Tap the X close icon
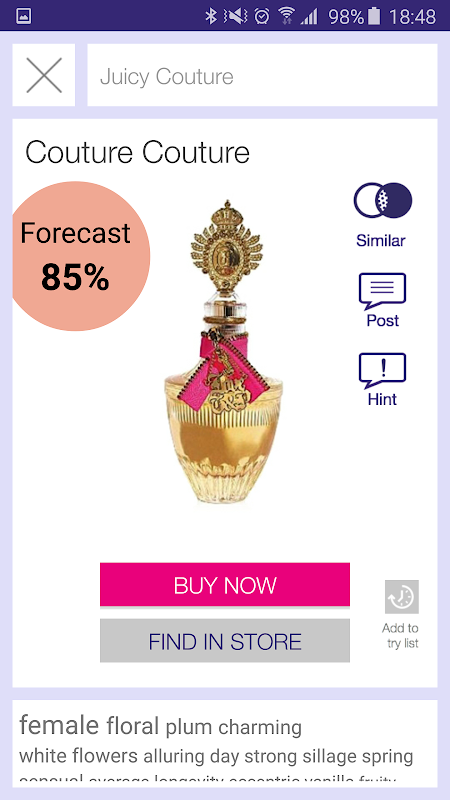Image resolution: width=450 pixels, height=800 pixels. (44, 75)
